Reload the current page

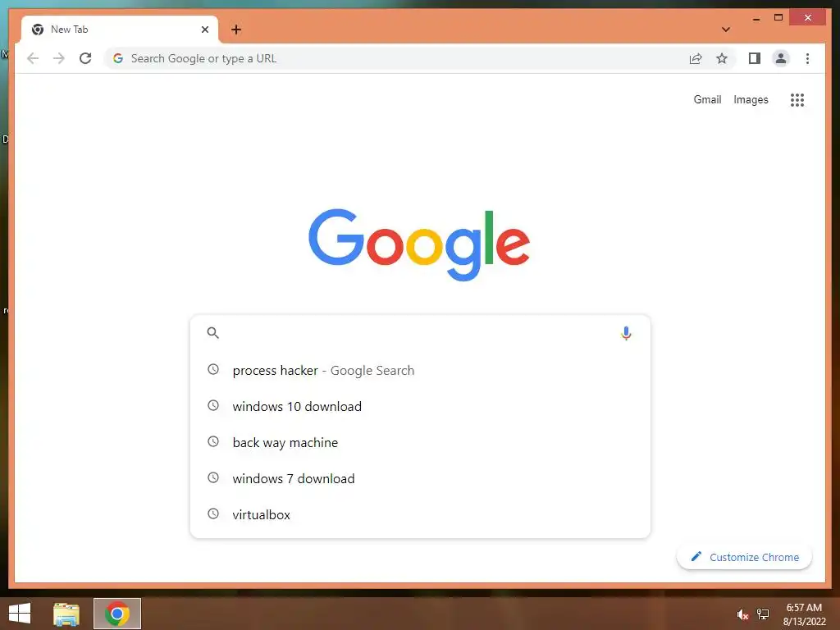pos(85,58)
